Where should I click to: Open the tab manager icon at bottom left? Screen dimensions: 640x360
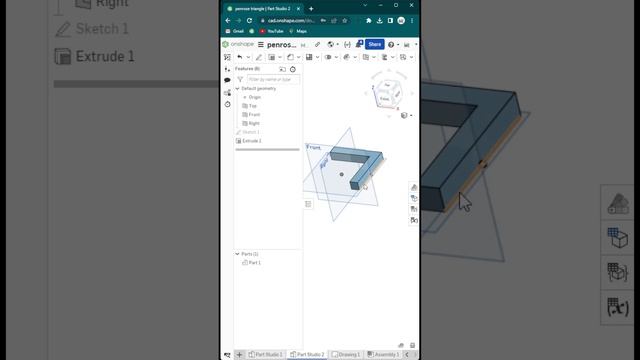click(x=227, y=355)
